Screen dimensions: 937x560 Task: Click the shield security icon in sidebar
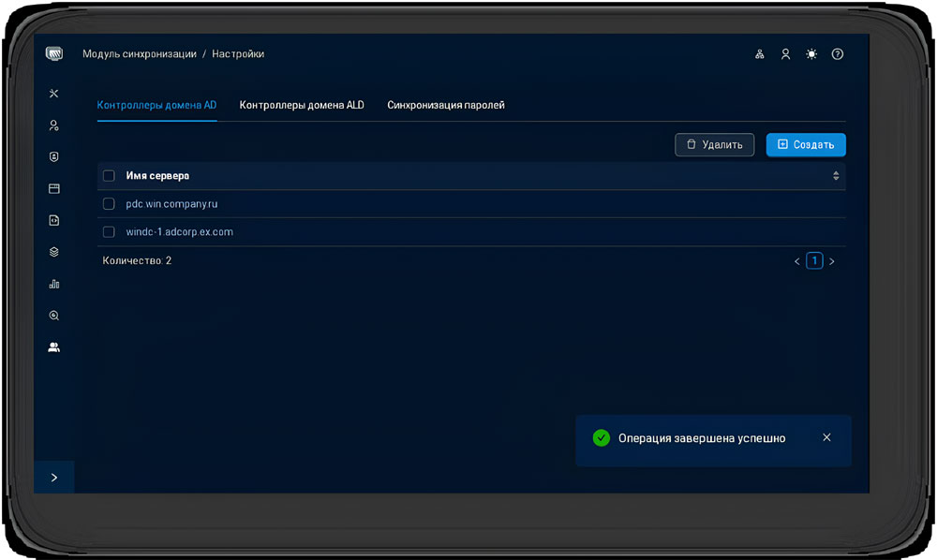point(53,157)
